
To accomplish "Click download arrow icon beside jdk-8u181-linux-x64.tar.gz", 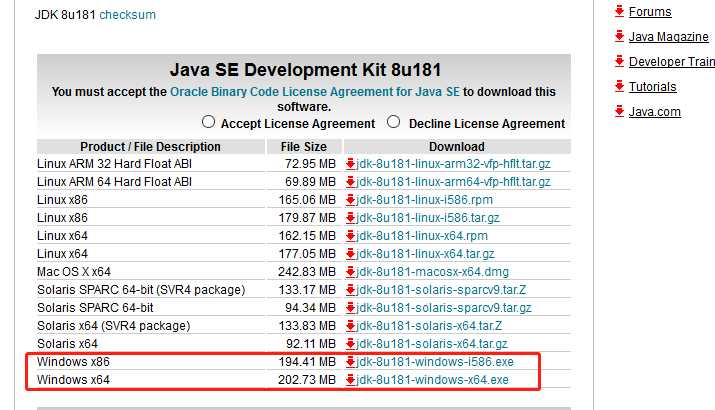I will (x=350, y=254).
